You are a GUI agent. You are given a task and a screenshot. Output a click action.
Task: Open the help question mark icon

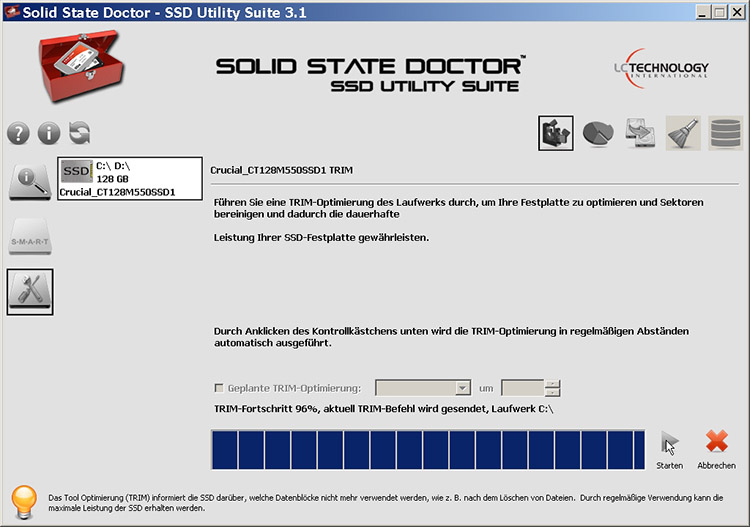pos(18,133)
